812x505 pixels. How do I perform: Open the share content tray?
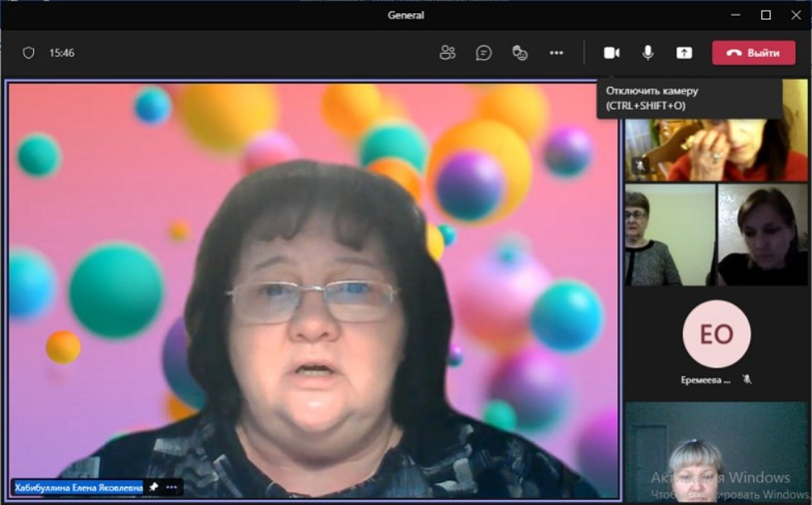684,53
